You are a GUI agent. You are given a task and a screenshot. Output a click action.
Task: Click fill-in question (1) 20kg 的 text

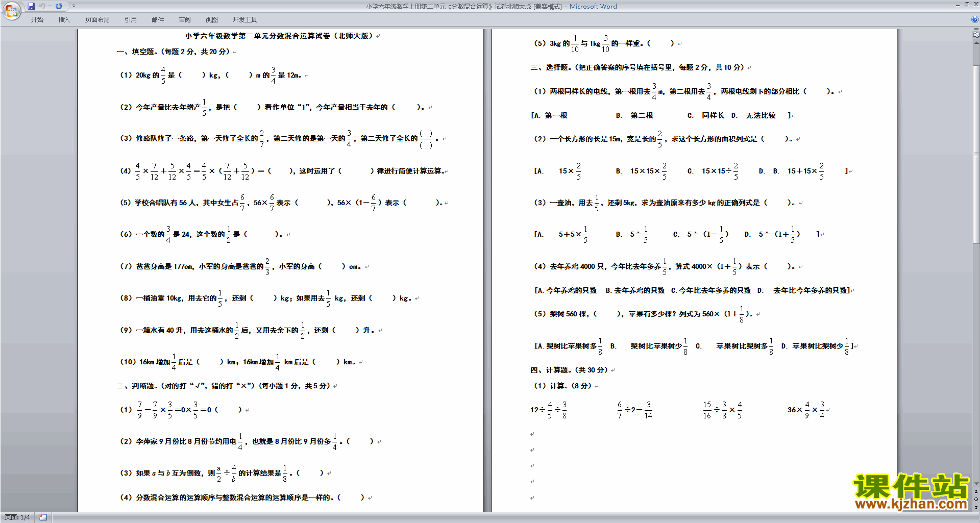click(x=211, y=75)
